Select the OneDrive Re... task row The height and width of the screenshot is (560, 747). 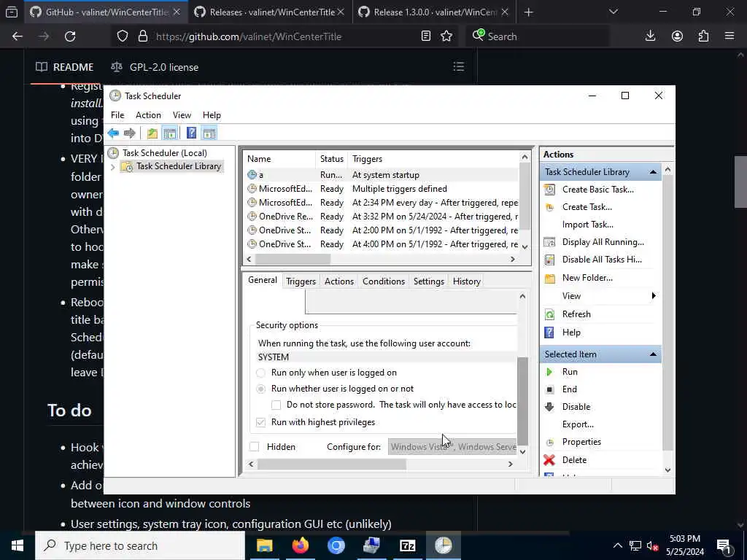tap(381, 217)
